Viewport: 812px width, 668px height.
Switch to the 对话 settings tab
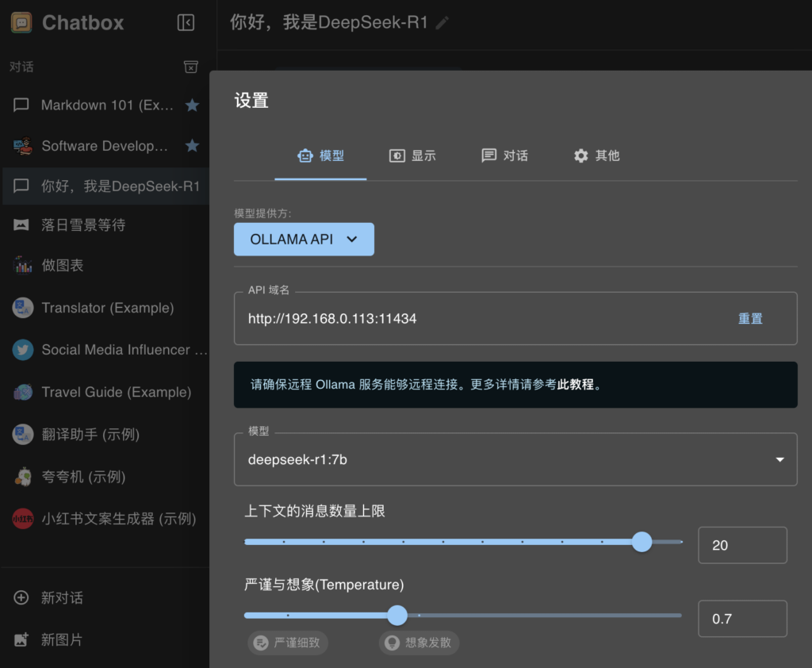505,155
